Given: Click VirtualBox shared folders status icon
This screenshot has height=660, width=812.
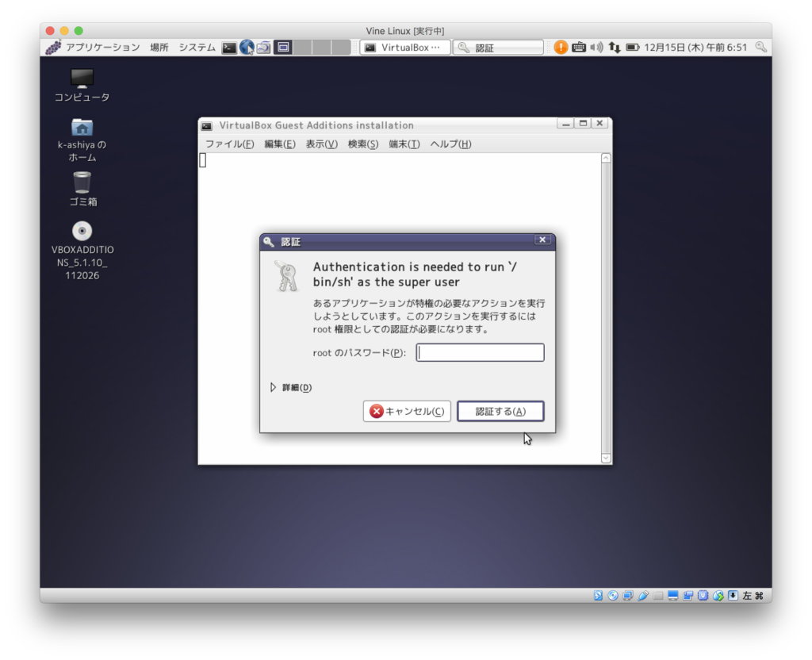Looking at the screenshot, I should click(x=657, y=596).
